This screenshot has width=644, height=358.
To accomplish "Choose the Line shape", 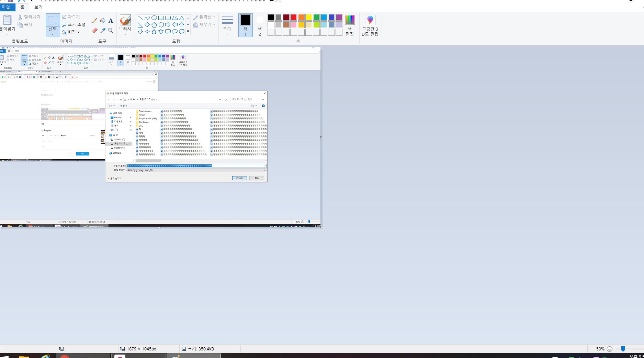I will click(140, 18).
